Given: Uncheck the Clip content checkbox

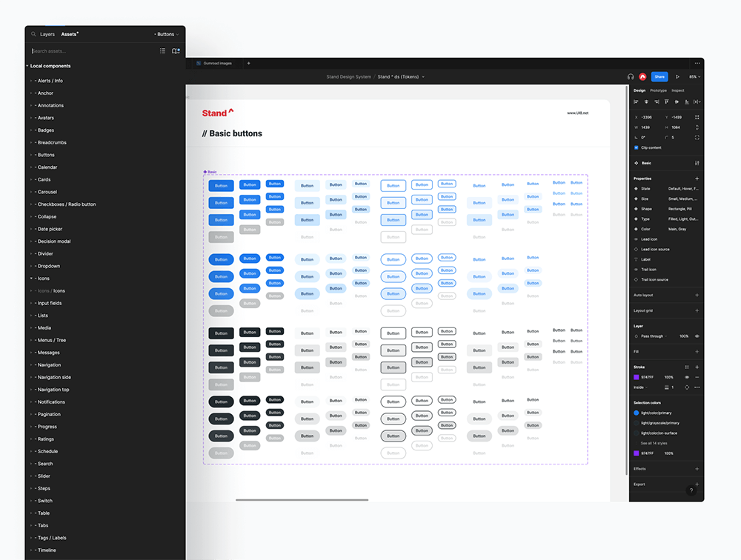Looking at the screenshot, I should tap(636, 147).
